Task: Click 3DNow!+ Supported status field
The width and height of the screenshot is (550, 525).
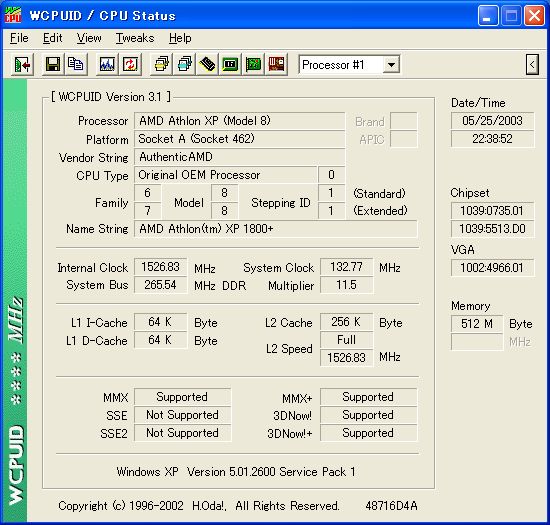Action: coord(368,433)
